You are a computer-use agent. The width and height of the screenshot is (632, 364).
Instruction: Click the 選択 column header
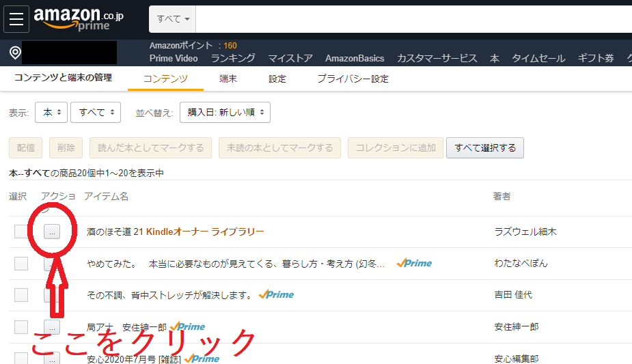tap(18, 196)
